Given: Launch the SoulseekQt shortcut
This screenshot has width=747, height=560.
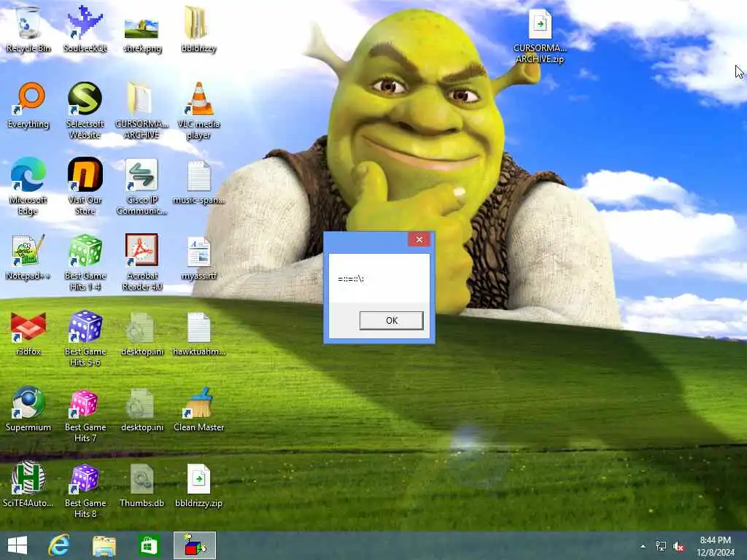Looking at the screenshot, I should tap(85, 29).
